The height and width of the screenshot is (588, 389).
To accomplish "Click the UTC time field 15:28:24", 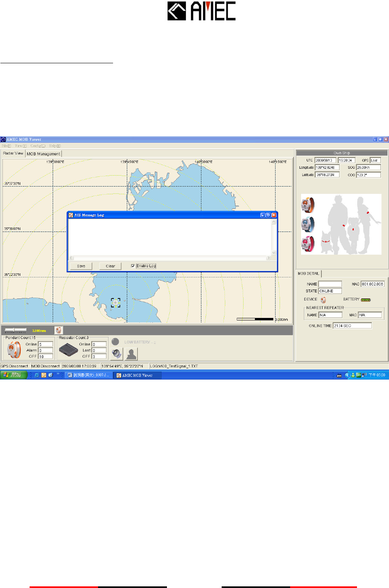I will [x=346, y=160].
